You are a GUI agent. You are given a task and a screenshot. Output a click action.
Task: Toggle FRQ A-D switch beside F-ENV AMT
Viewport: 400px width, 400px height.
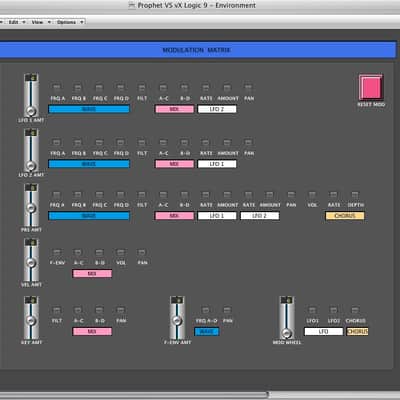(206, 310)
